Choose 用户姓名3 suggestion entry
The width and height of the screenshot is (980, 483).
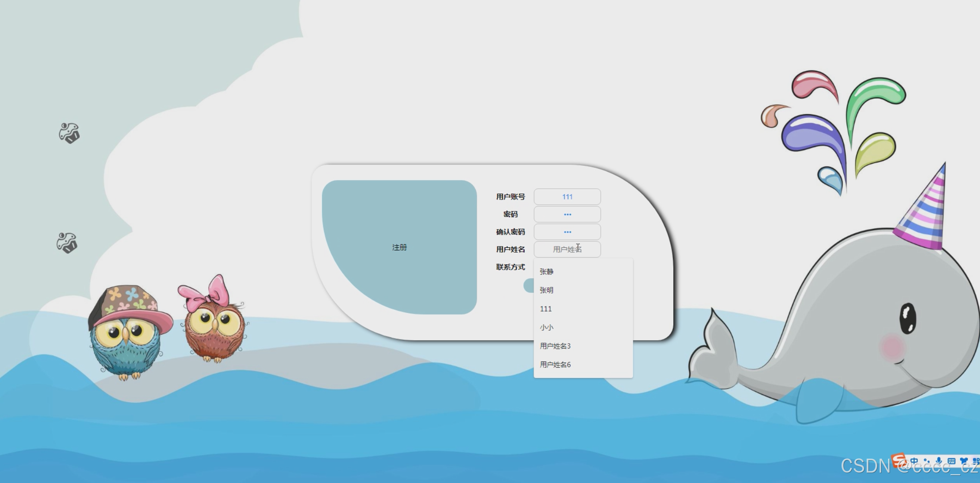point(555,346)
